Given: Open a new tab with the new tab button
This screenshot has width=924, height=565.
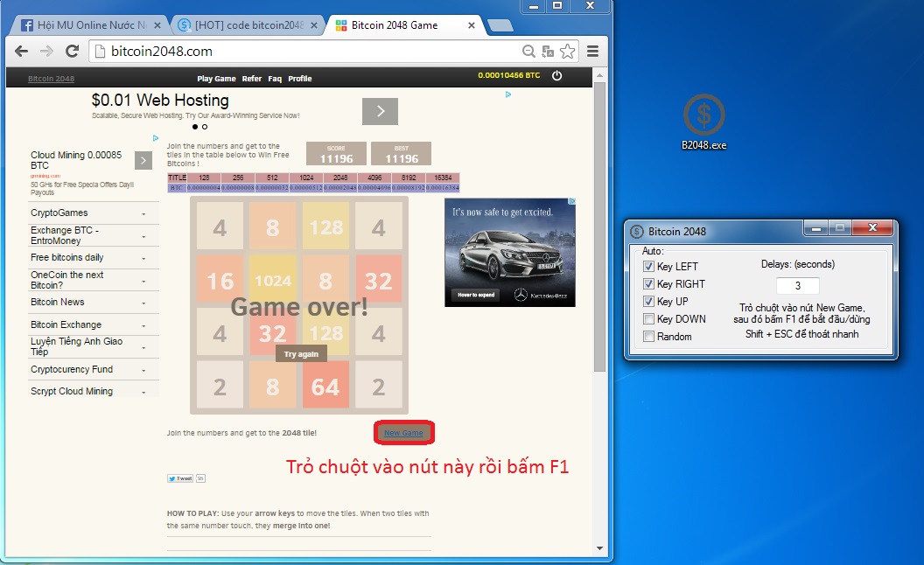Looking at the screenshot, I should 500,25.
